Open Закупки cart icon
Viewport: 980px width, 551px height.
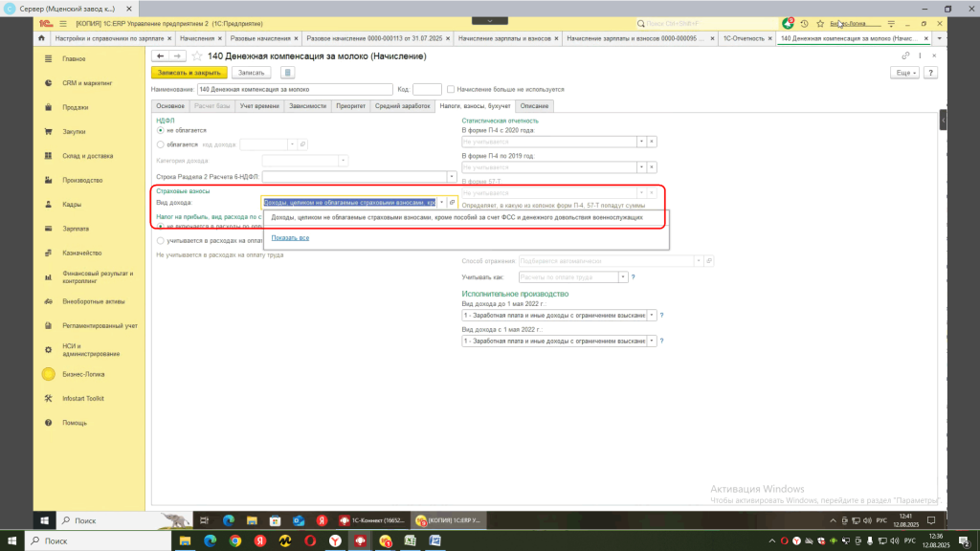click(x=48, y=132)
